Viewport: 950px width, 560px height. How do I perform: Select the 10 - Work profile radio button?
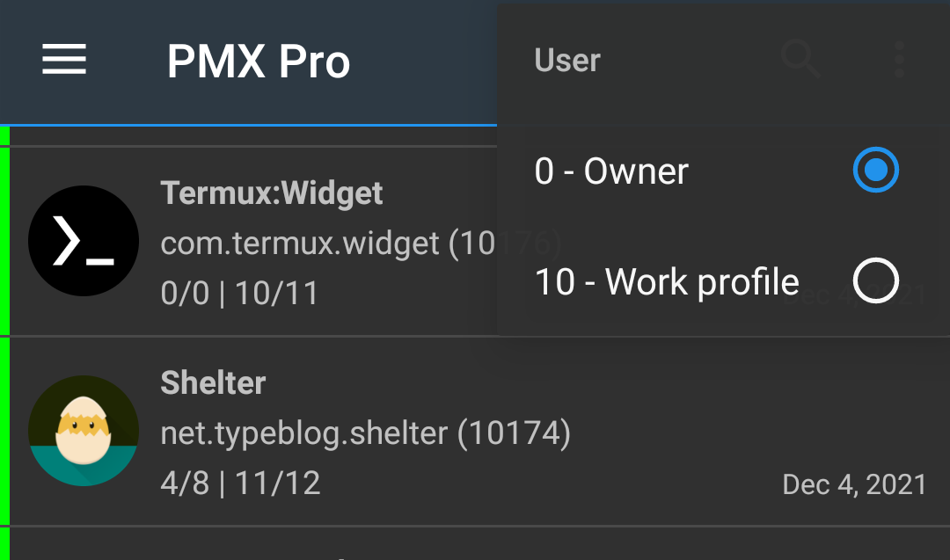875,281
